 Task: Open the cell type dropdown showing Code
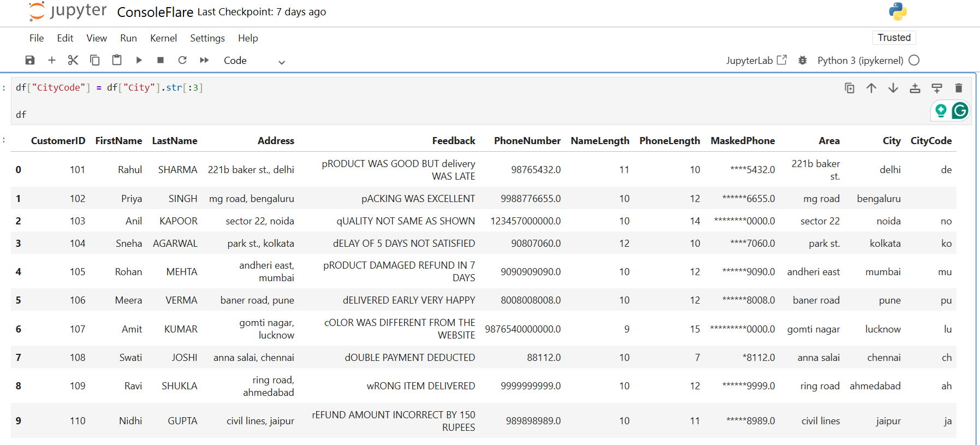tap(254, 61)
